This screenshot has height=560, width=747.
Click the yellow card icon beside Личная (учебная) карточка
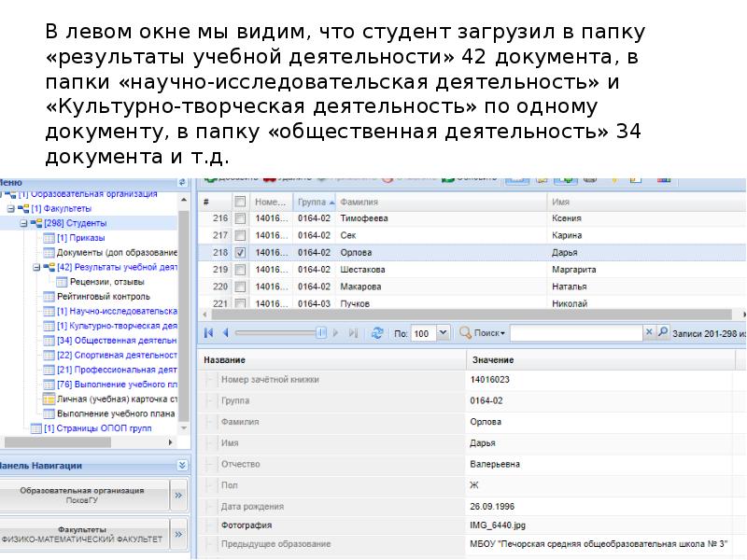[49, 399]
